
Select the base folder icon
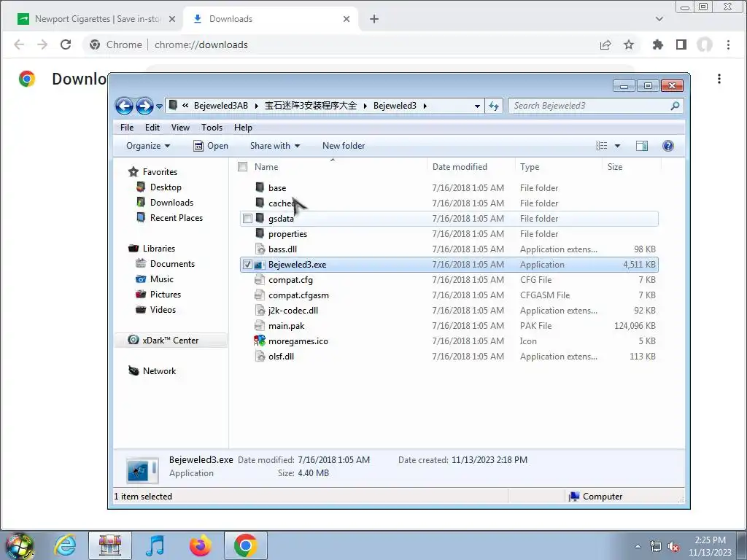260,187
